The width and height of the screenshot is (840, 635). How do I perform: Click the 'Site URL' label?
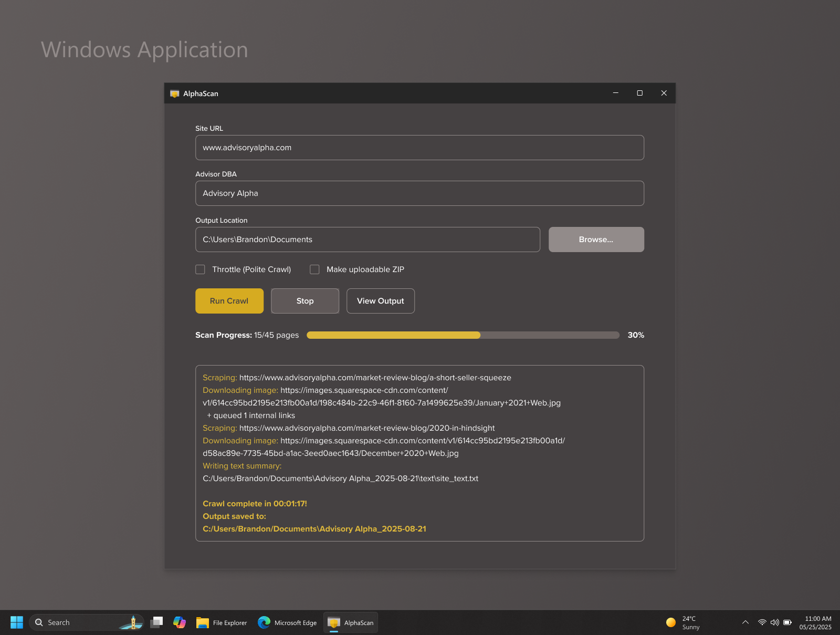[x=209, y=128]
